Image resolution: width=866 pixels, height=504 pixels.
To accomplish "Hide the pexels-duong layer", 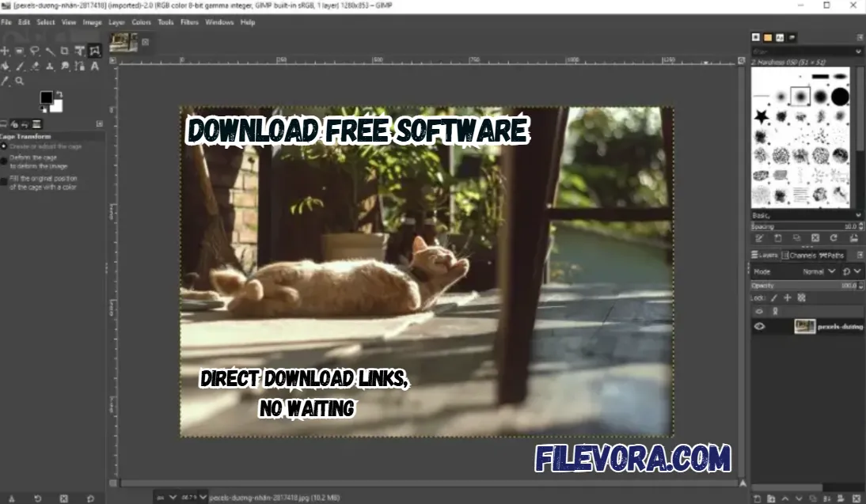I will coord(759,326).
